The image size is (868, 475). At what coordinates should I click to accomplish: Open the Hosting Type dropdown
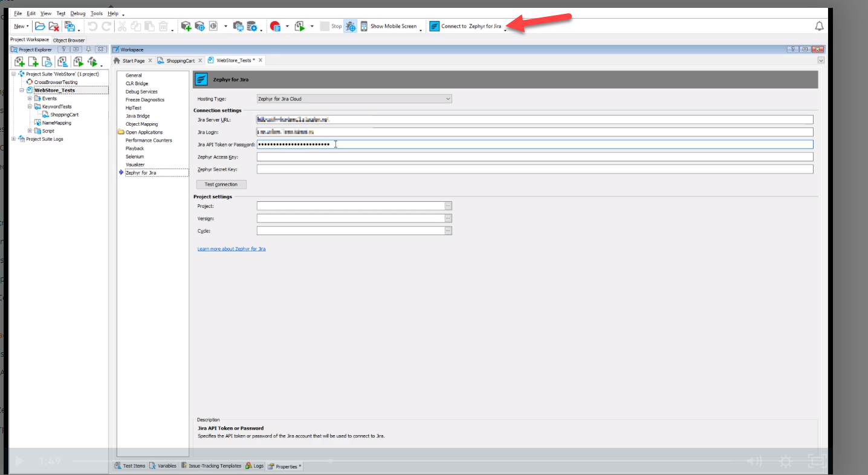[x=354, y=99]
